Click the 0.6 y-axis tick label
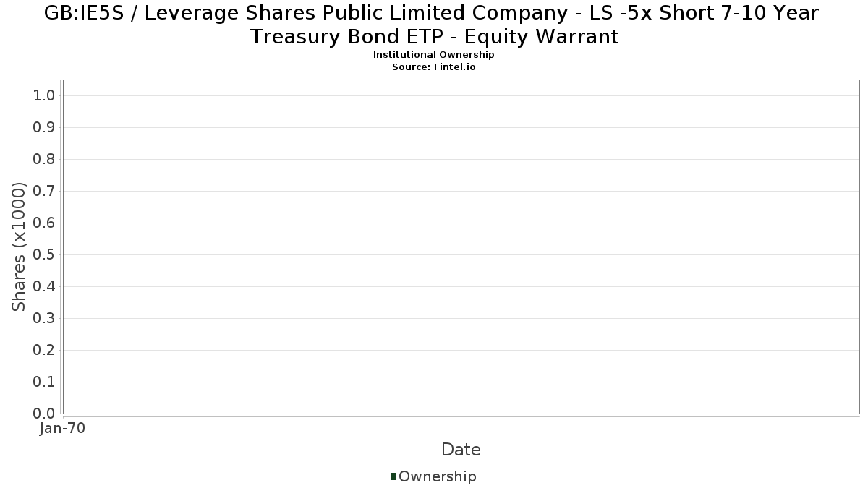868x488 pixels. 45,223
